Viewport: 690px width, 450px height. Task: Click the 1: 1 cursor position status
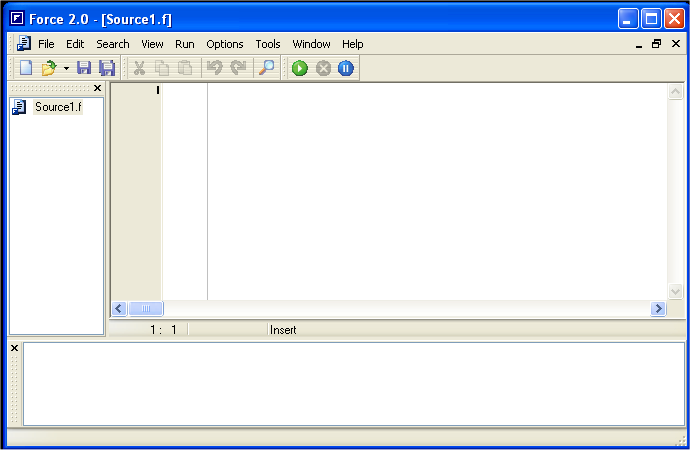point(163,330)
